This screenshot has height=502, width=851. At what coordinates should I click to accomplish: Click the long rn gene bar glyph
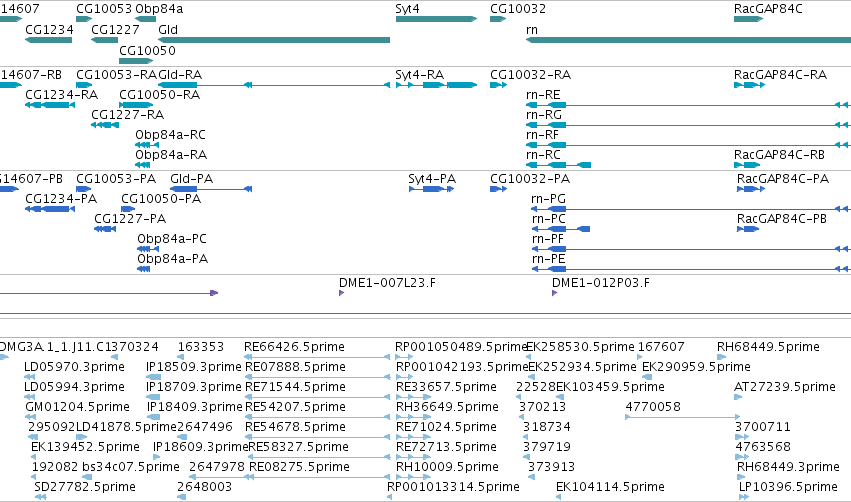point(688,40)
